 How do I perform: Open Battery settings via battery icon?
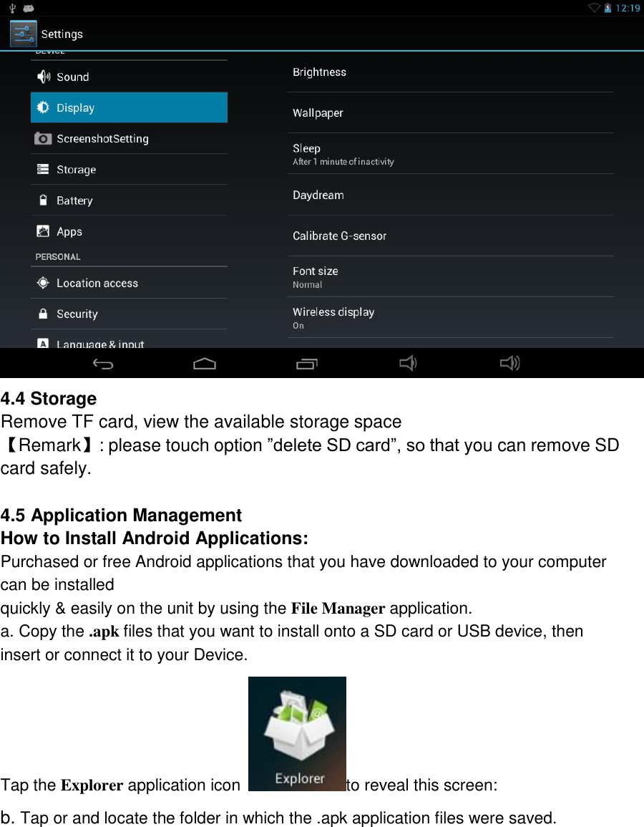coord(43,200)
